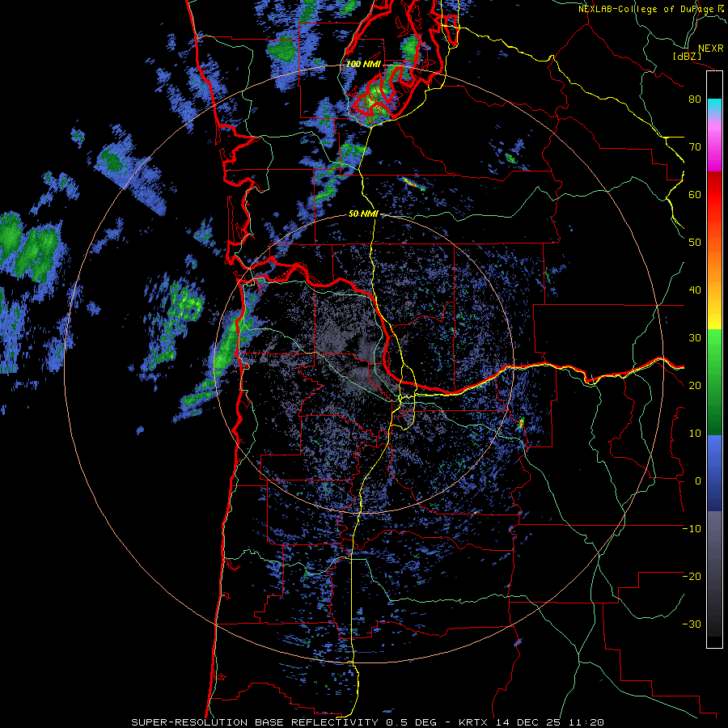728x728 pixels.
Task: Click the 50 dBZ scale value
Action: coord(695,243)
